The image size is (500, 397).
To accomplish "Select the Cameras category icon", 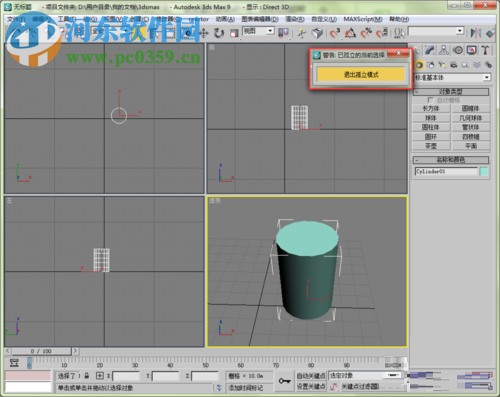I will (454, 65).
